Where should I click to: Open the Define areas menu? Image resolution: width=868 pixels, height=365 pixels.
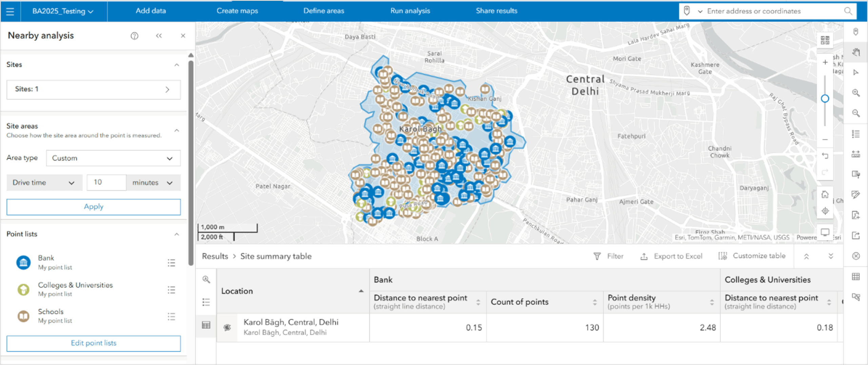323,11
